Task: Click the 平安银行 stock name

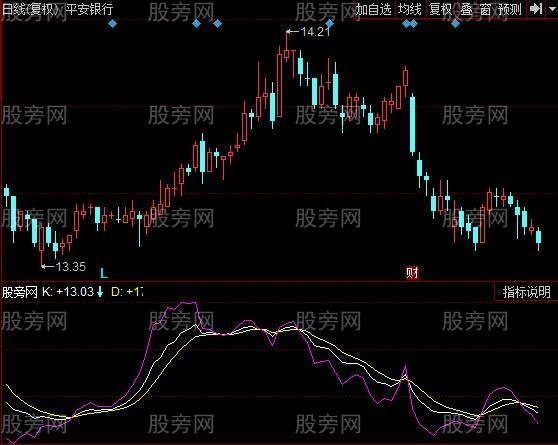Action: tap(89, 9)
